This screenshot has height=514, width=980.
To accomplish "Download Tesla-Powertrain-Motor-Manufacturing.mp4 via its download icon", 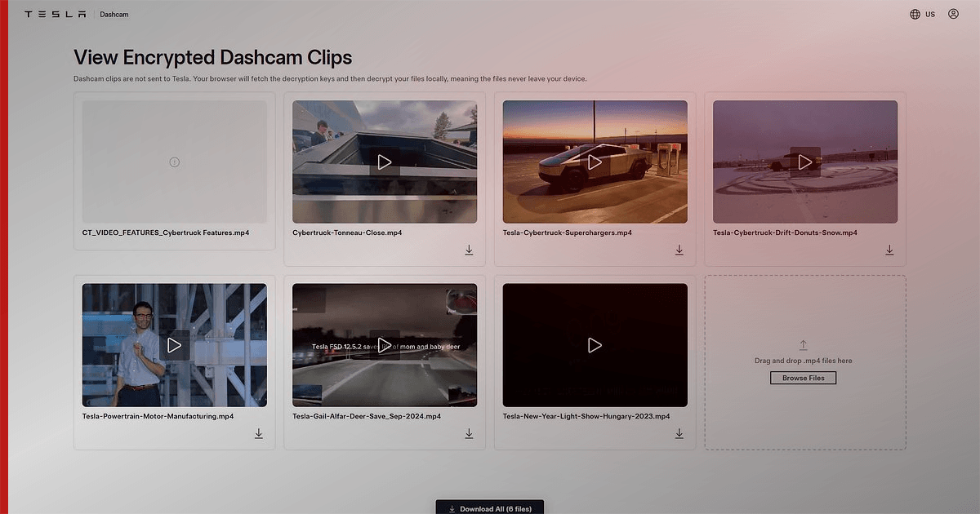I will coord(259,434).
